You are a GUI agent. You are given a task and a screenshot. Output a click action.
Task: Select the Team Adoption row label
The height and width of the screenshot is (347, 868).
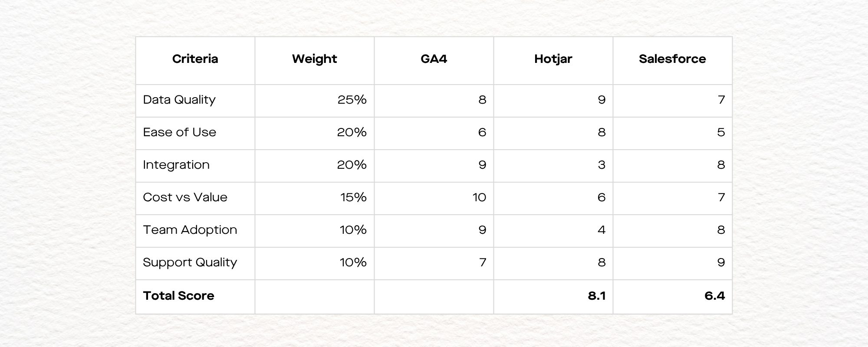pos(190,230)
